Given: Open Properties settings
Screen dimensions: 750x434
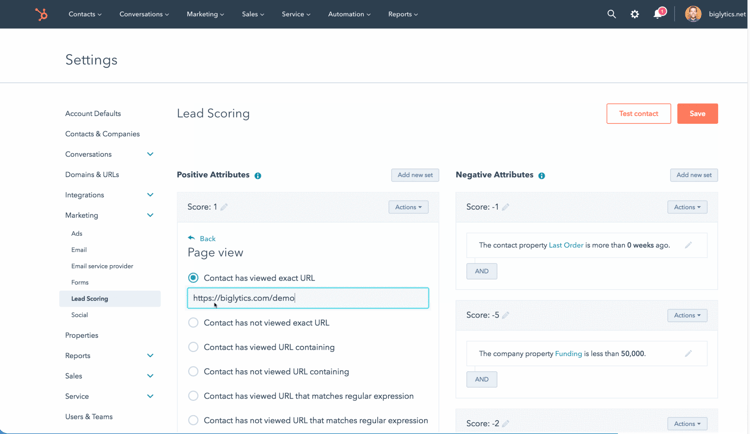Looking at the screenshot, I should [81, 335].
